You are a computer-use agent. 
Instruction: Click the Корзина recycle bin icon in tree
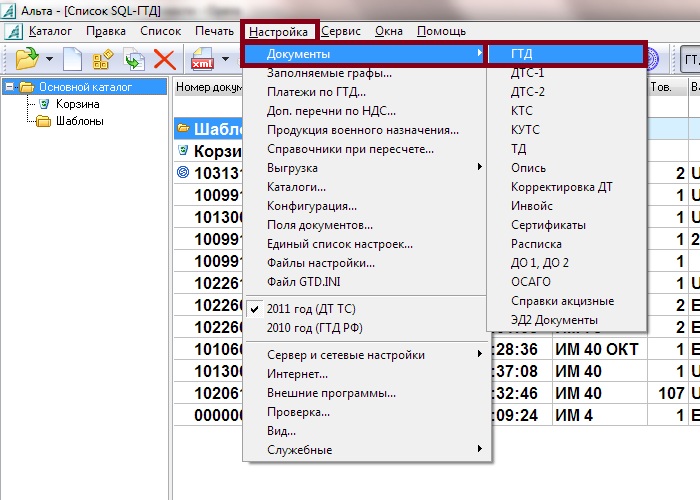click(43, 104)
